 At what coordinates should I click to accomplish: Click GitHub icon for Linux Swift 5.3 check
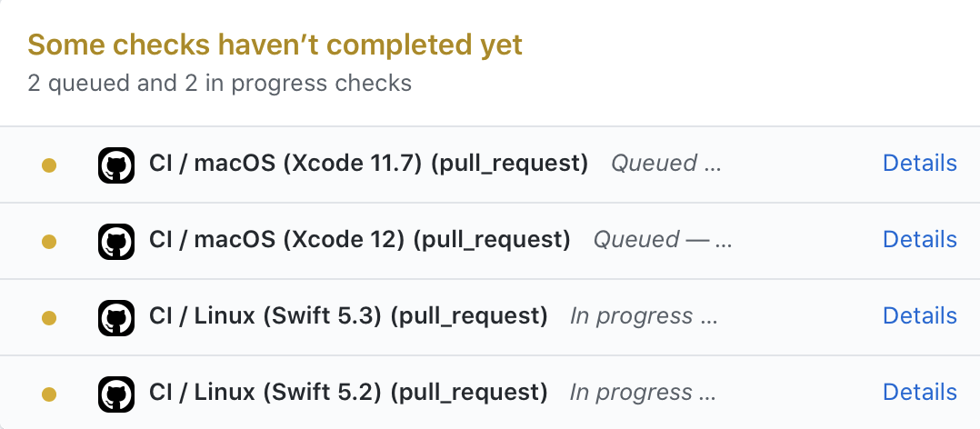116,318
